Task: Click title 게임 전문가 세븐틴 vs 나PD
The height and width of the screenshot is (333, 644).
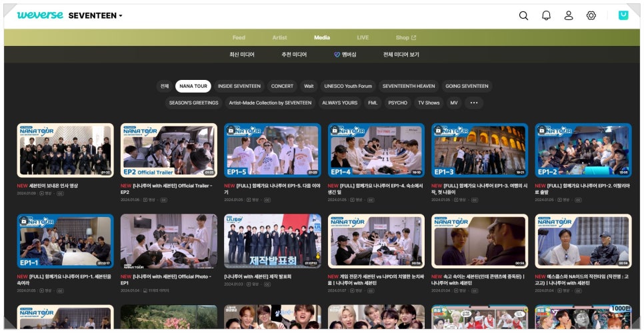Action: point(375,280)
